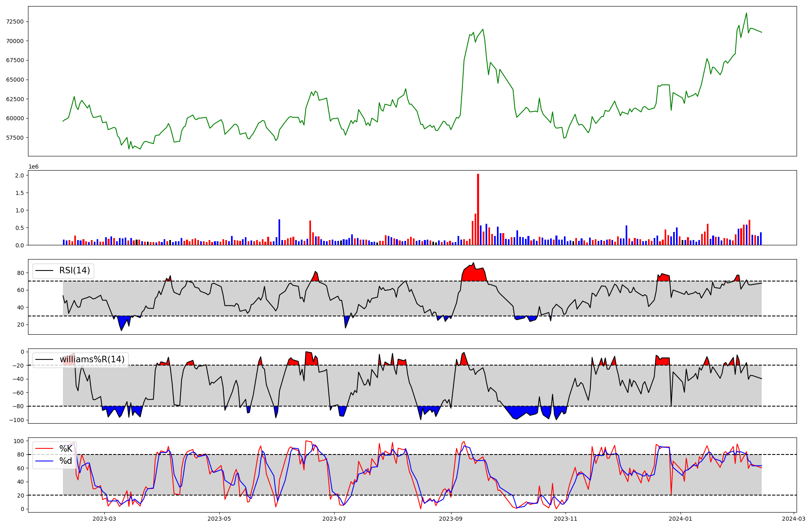This screenshot has height=528, width=812.
Task: Click the 72500 price axis tick label
Action: coord(15,22)
